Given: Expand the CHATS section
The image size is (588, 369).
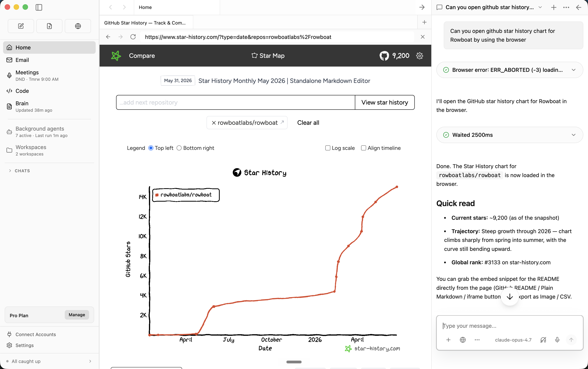Looking at the screenshot, I should coord(10,171).
